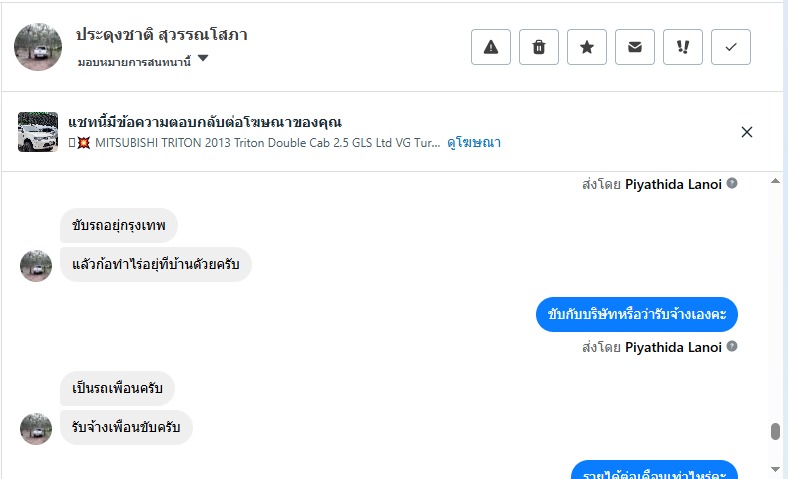Delete conversation with the trash icon

[x=539, y=47]
